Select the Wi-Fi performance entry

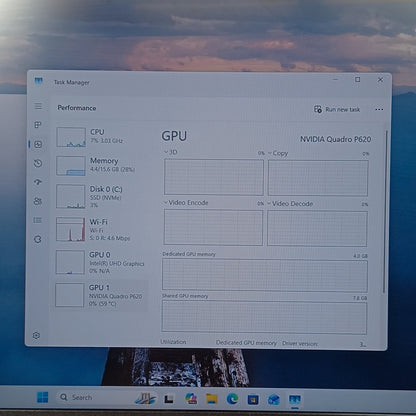click(x=100, y=229)
